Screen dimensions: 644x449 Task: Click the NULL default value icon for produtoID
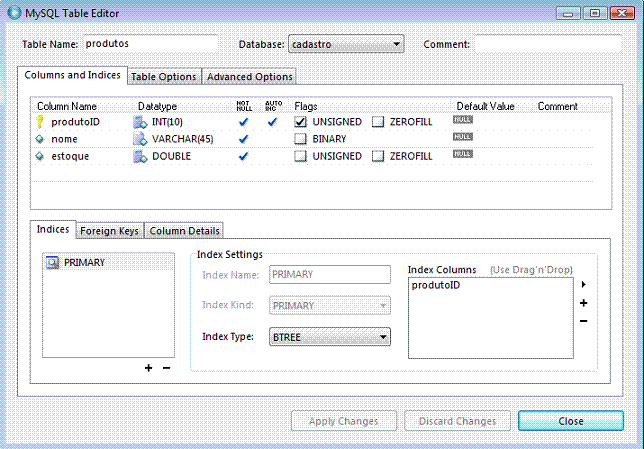(463, 120)
